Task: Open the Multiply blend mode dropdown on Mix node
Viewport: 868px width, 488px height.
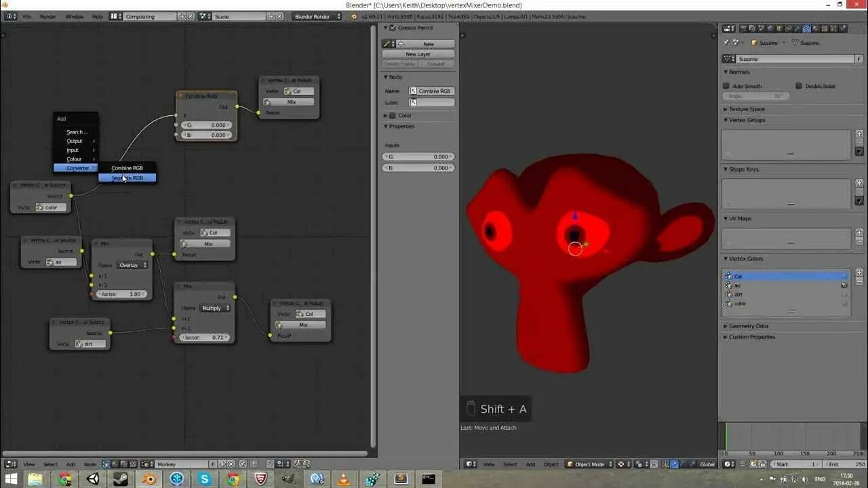Action: click(214, 308)
